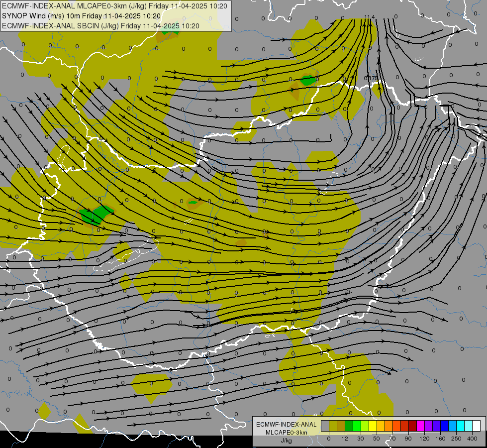Screen dimensions: 487x448
Task: Click the legend unit "J/kg"
Action: (286, 441)
